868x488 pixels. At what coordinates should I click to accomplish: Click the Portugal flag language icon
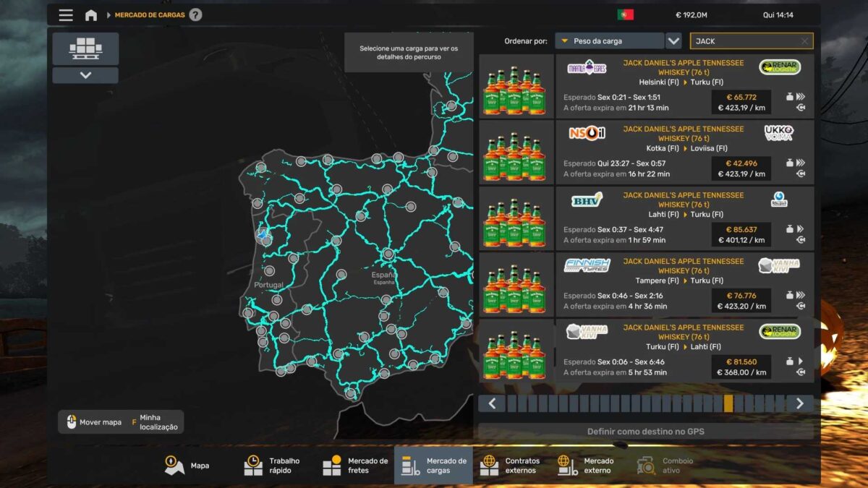625,14
